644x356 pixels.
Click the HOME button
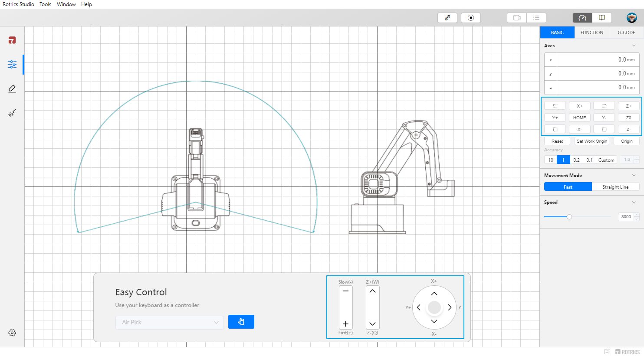(579, 118)
